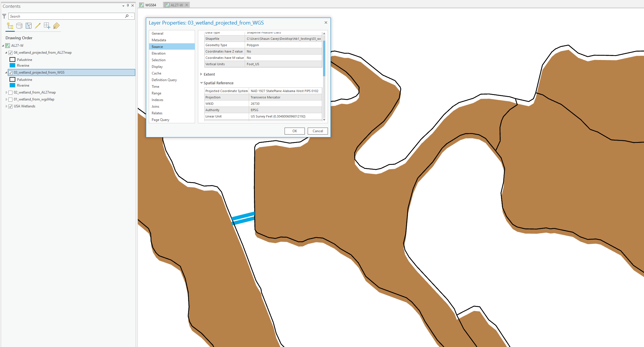The height and width of the screenshot is (347, 644).
Task: Expand the Extent section
Action: click(201, 74)
